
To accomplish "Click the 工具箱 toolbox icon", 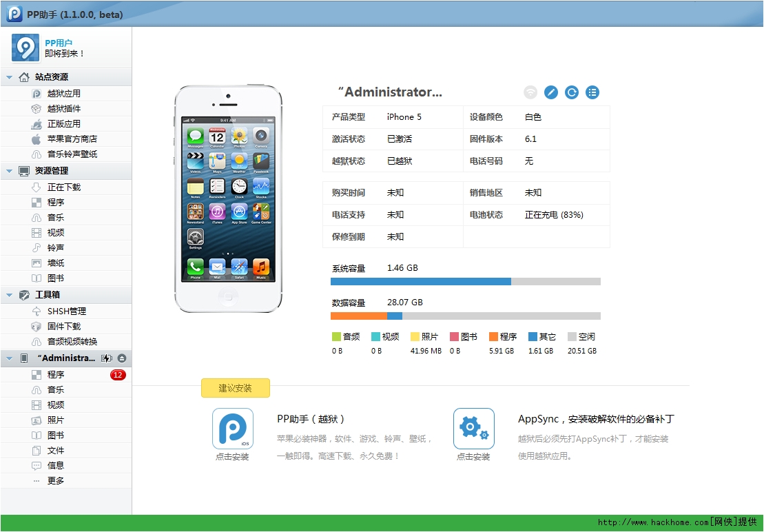I will [x=24, y=295].
